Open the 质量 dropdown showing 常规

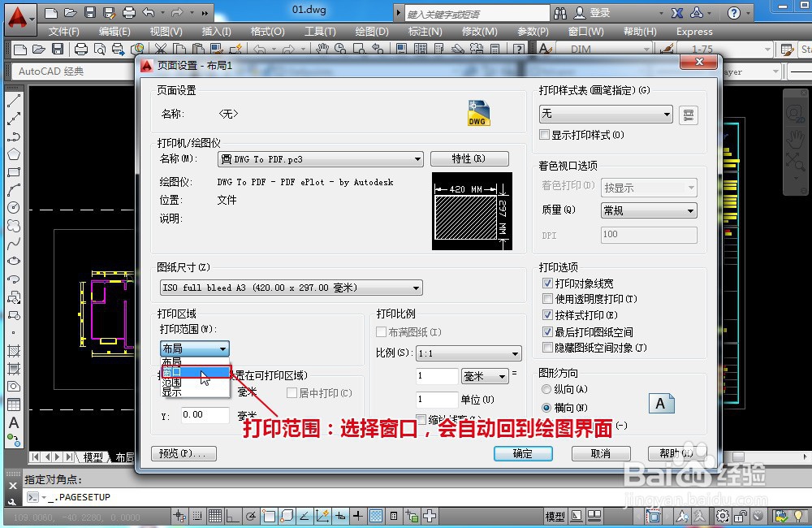coord(649,210)
